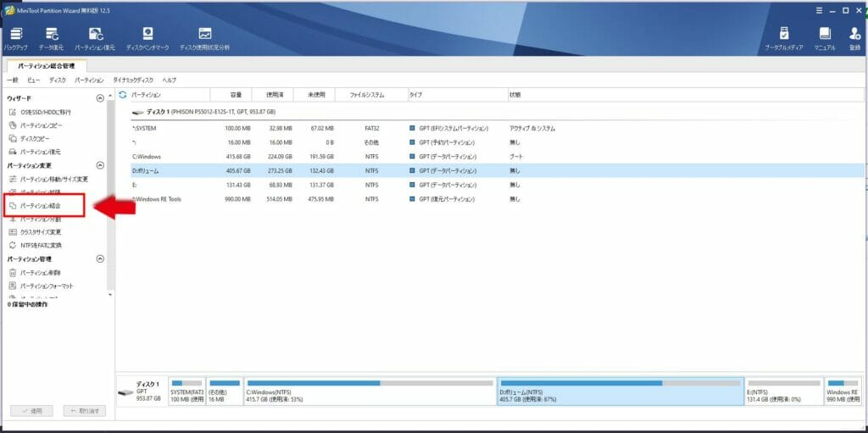Screen dimensions: 868x433
Task: Click the 16.00 MB capacity cell
Action: (x=237, y=142)
